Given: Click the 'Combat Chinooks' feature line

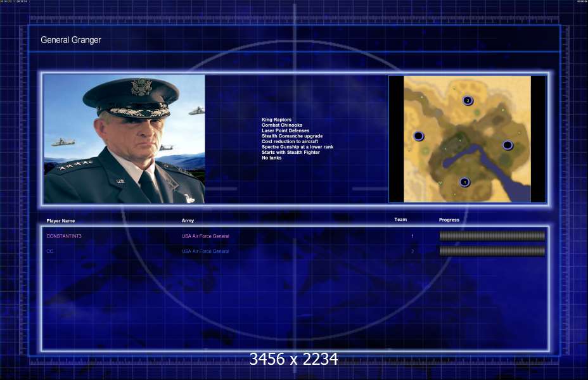Looking at the screenshot, I should coord(282,125).
